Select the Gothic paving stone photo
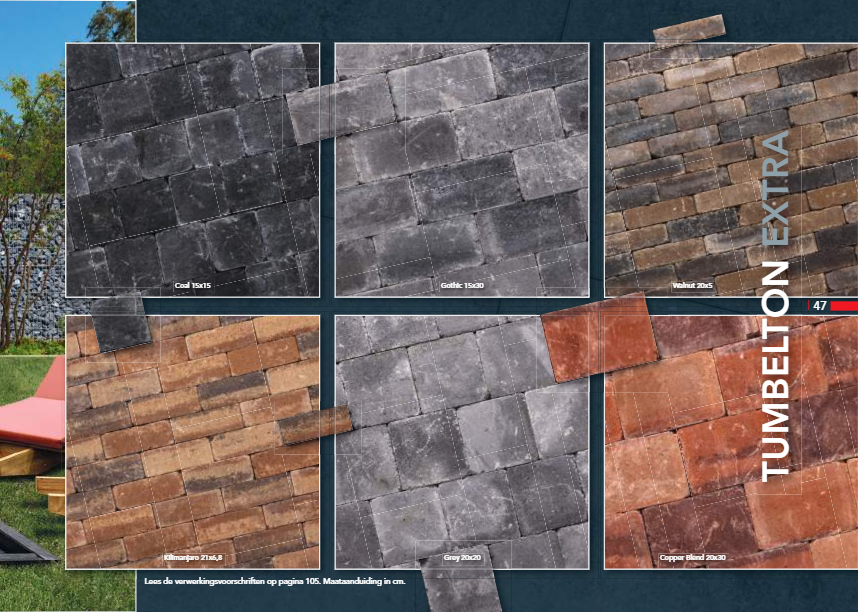The height and width of the screenshot is (612, 858). coord(462,170)
